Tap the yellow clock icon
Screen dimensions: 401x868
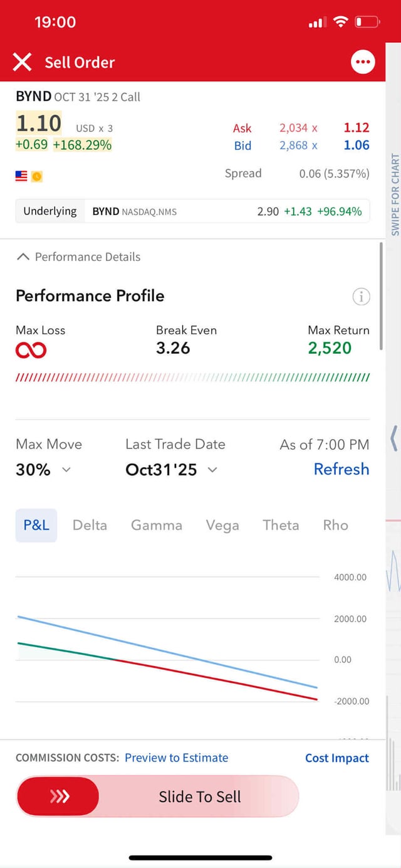pos(37,177)
